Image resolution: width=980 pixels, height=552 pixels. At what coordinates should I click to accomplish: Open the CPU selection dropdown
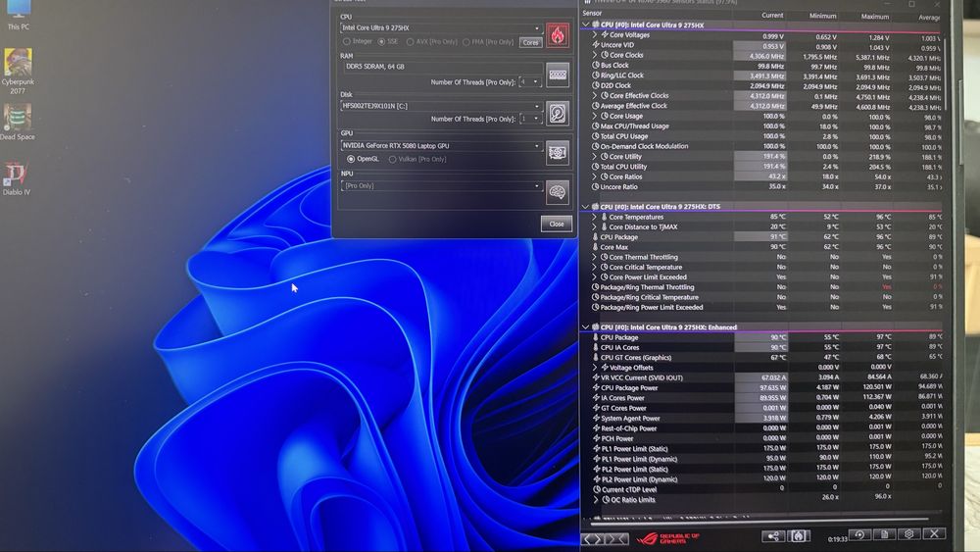point(441,28)
